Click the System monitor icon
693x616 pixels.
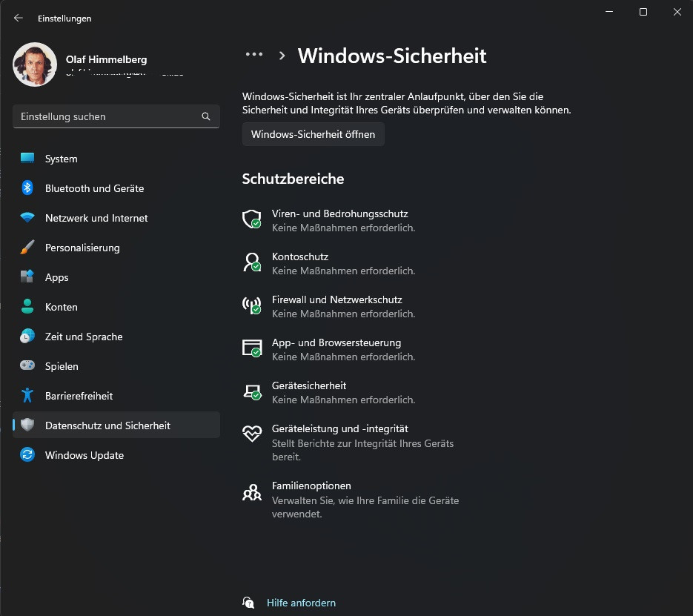[x=27, y=158]
